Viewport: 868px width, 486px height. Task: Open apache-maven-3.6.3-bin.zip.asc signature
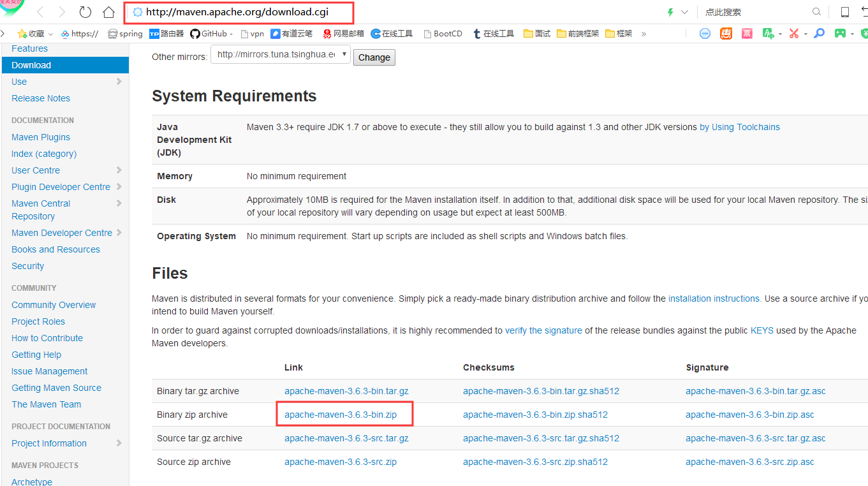tap(750, 415)
